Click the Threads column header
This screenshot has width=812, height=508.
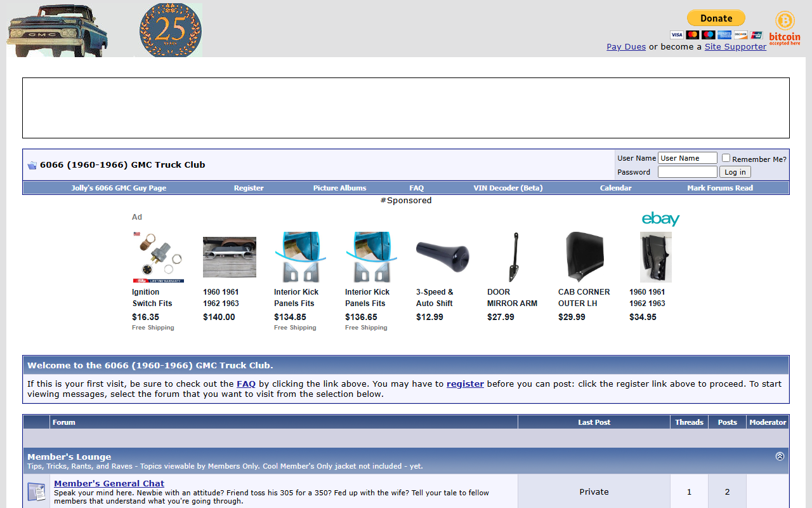[689, 422]
